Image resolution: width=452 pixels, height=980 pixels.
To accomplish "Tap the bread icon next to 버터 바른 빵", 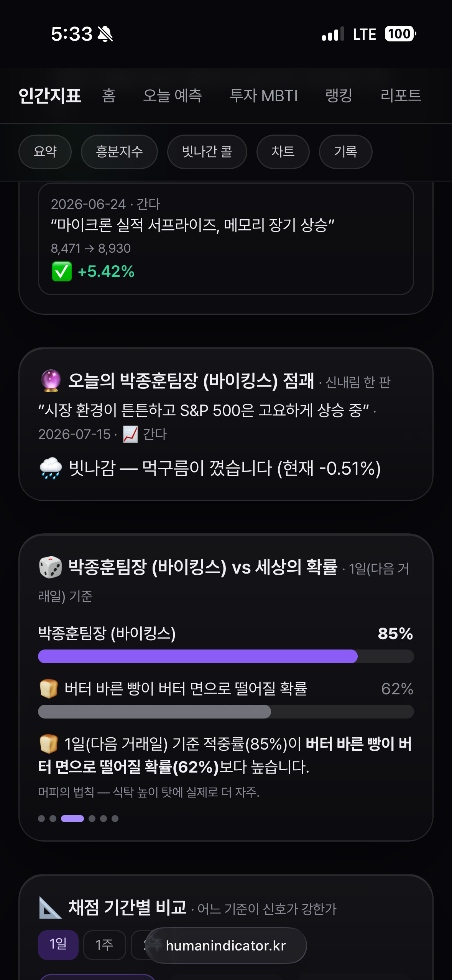I will click(x=49, y=689).
